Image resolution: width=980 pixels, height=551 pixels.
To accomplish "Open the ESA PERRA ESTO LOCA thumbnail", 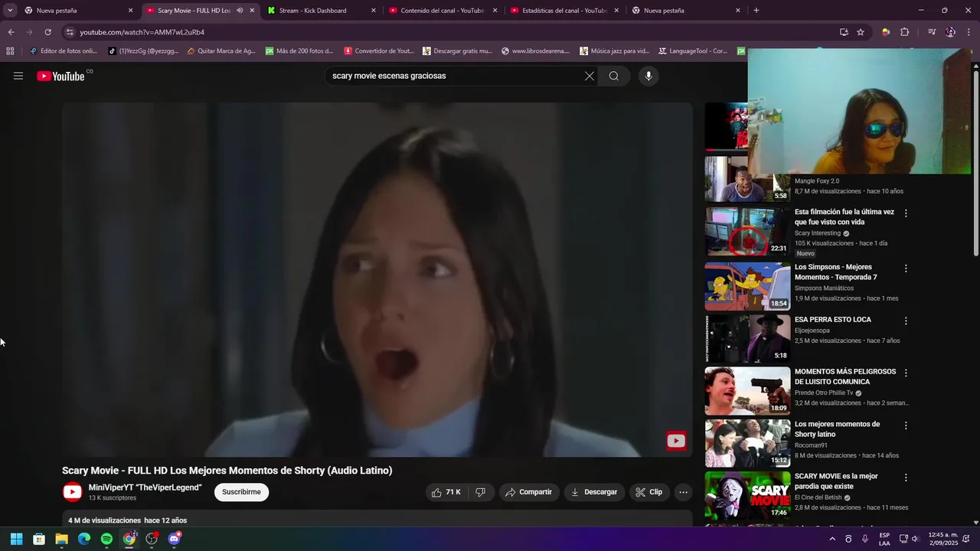I will click(747, 338).
